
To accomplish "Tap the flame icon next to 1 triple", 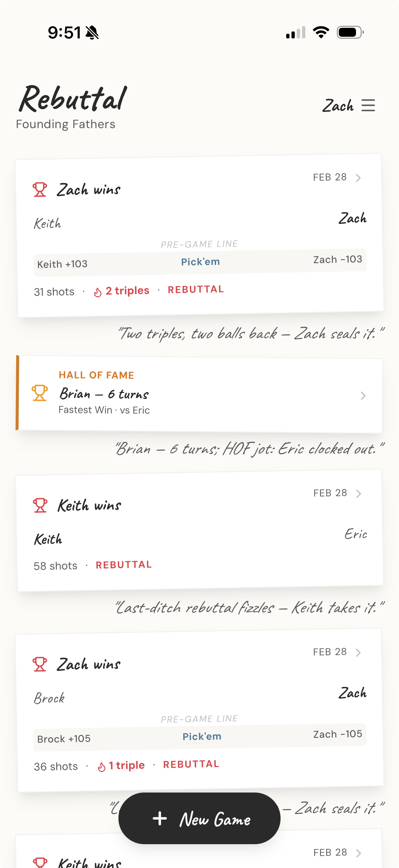I will (x=101, y=767).
